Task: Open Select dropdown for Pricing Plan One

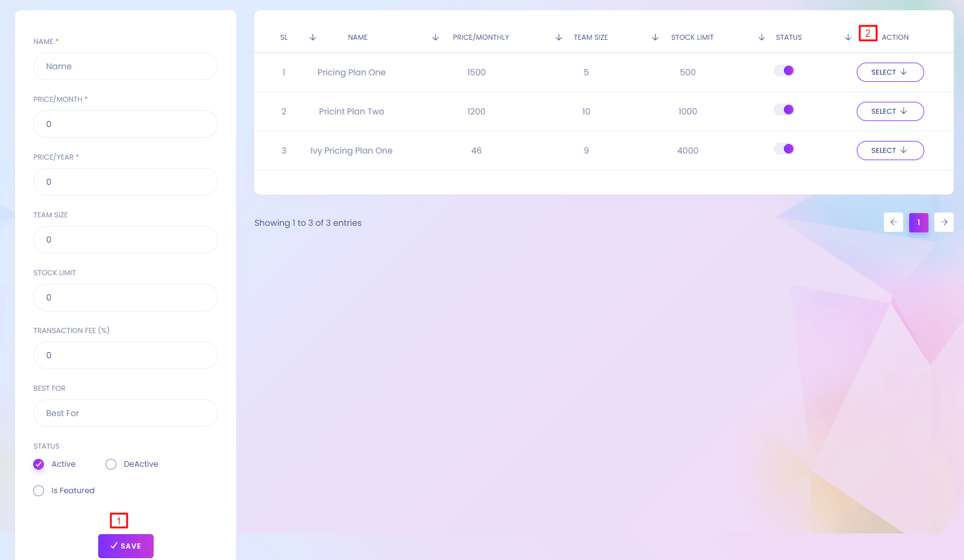Action: [x=890, y=72]
